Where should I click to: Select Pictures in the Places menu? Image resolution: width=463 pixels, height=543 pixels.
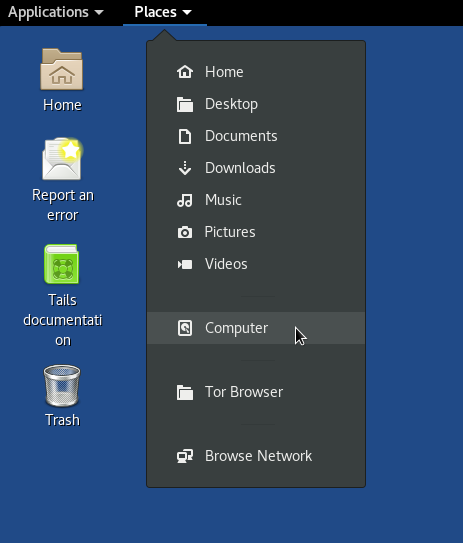pyautogui.click(x=256, y=232)
